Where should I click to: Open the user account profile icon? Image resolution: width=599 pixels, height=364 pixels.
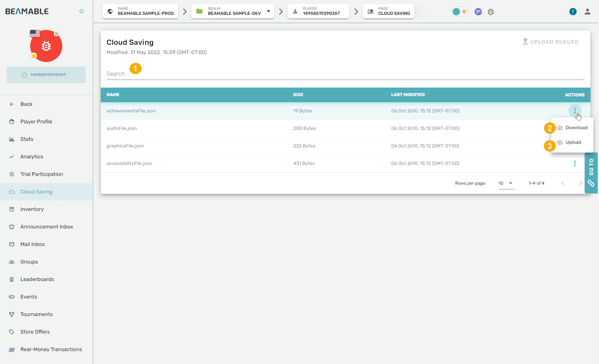tap(587, 12)
